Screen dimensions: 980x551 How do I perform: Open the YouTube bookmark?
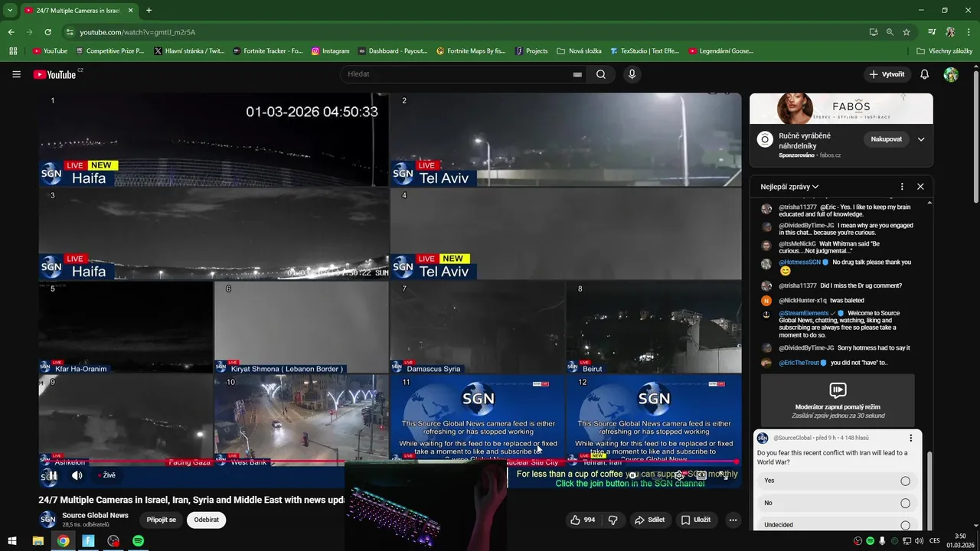coord(50,51)
